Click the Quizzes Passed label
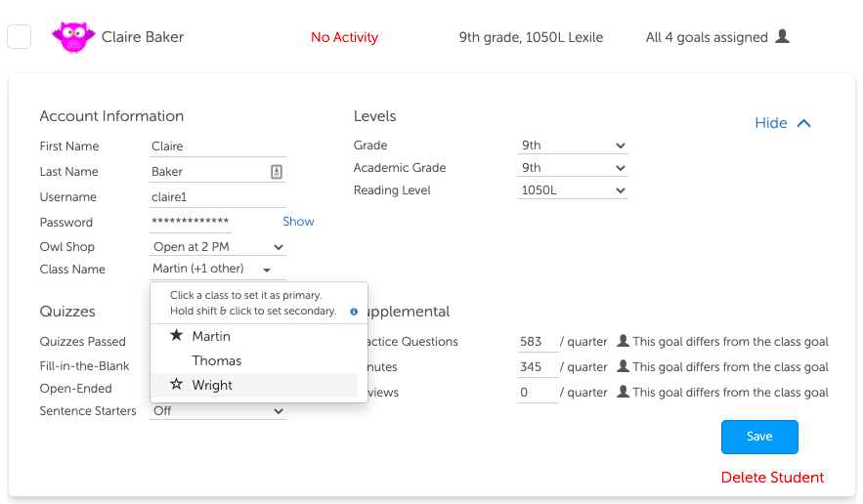This screenshot has width=863, height=504. (x=82, y=342)
